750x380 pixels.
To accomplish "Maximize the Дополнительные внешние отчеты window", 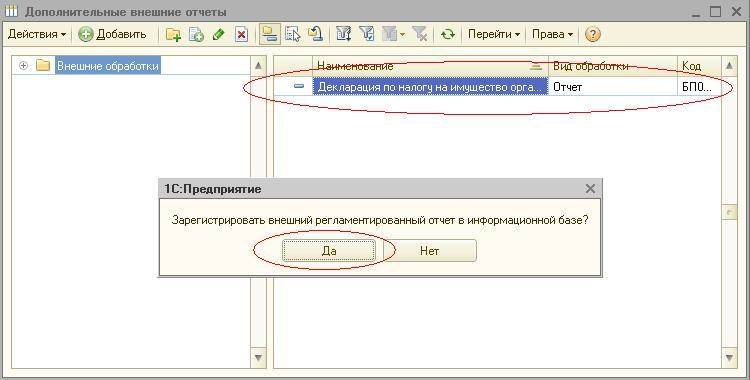I will [x=715, y=12].
